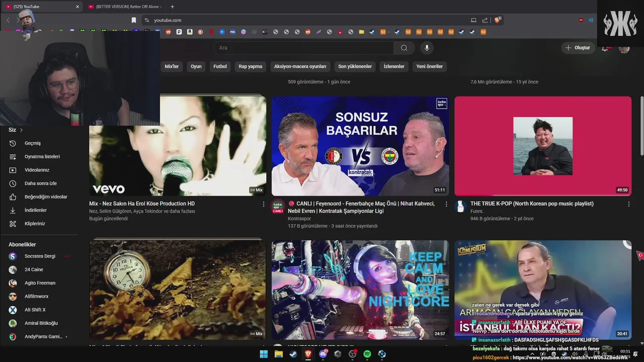Expand the Siz section chevron
Screen dimensions: 644x362
(21, 130)
